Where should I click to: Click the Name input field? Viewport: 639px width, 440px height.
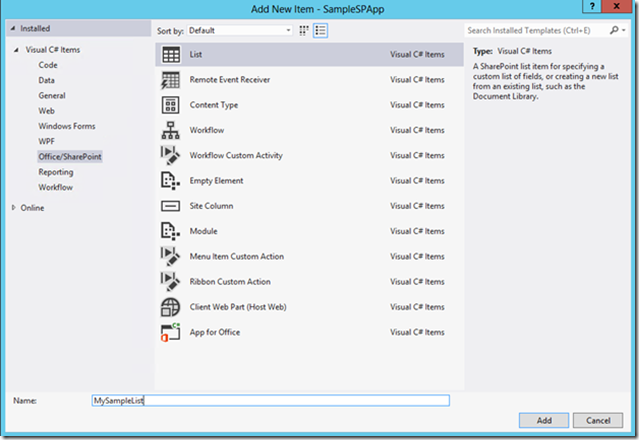(x=271, y=400)
